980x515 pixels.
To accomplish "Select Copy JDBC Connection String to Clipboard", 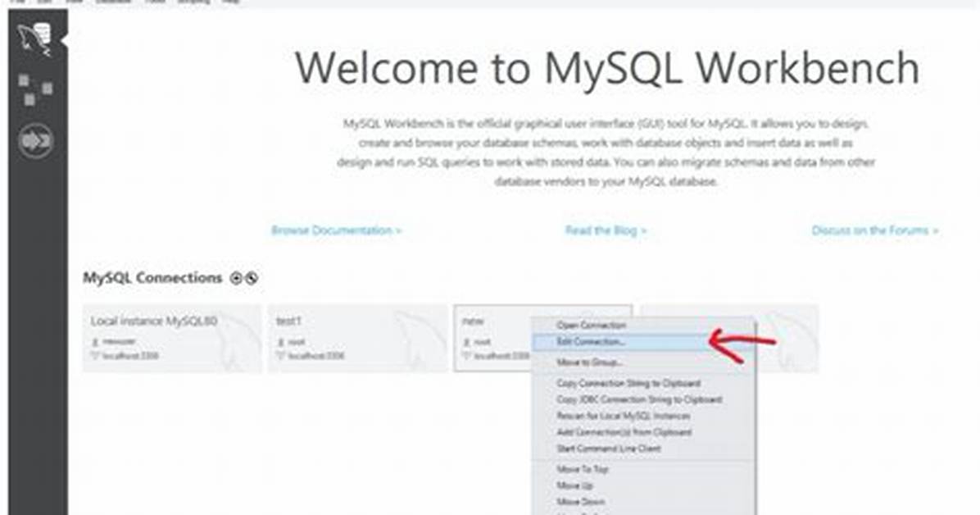I will point(643,399).
